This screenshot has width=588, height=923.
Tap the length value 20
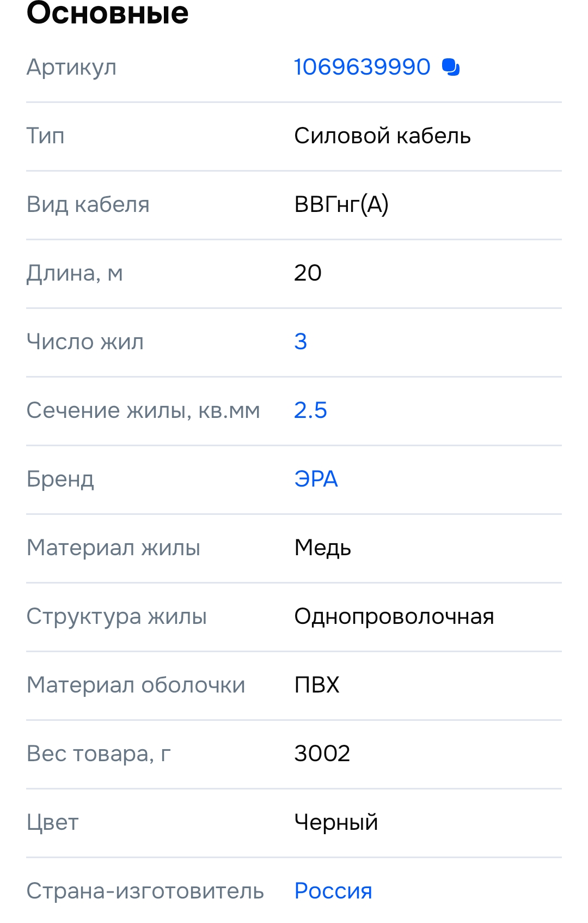coord(308,273)
